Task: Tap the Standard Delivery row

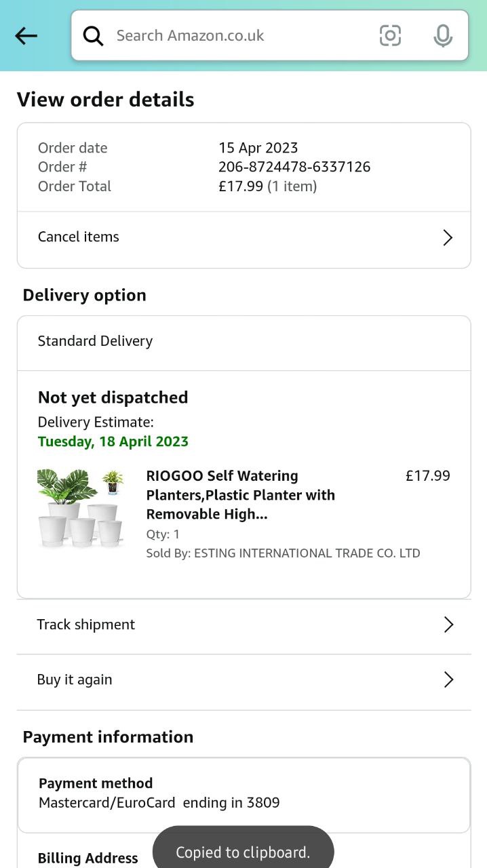Action: point(95,341)
